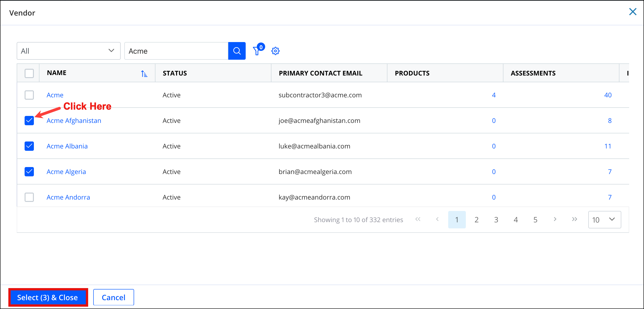Uncheck the Acme Albania checkbox

[29, 146]
